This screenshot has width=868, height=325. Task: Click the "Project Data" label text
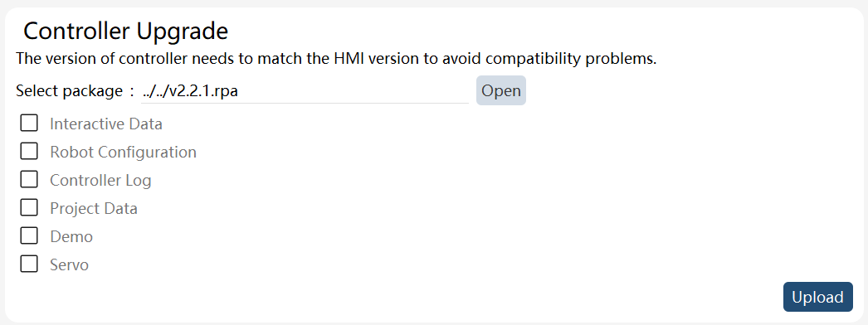pos(94,208)
